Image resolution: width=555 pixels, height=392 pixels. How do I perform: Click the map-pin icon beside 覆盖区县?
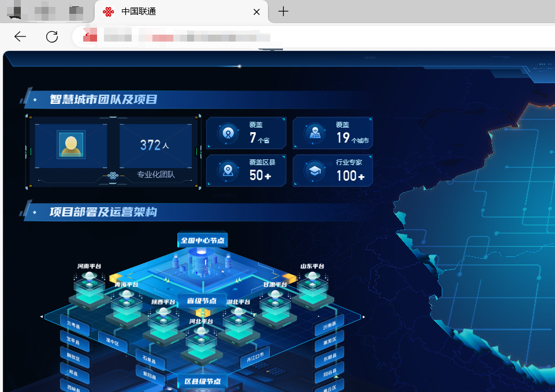pyautogui.click(x=228, y=171)
